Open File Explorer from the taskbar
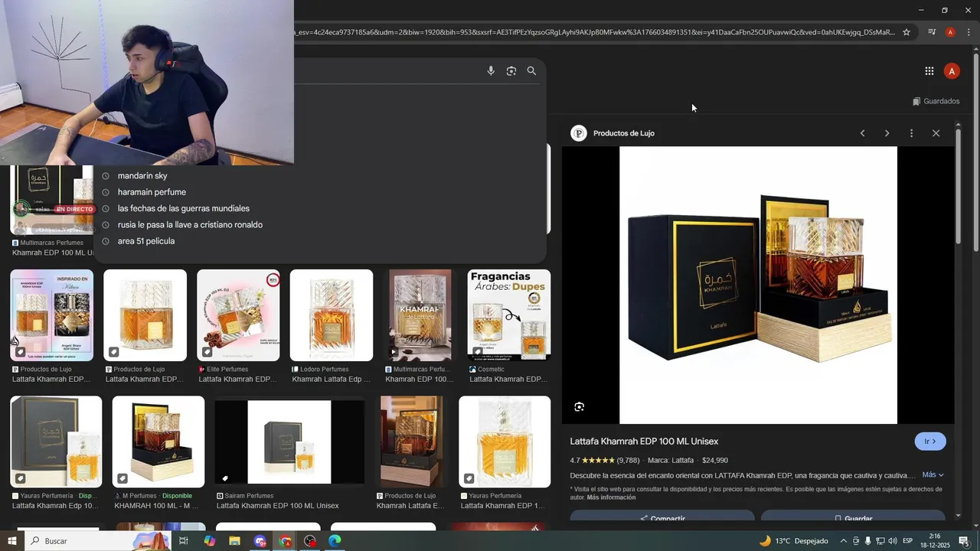The width and height of the screenshot is (980, 551). click(x=235, y=541)
